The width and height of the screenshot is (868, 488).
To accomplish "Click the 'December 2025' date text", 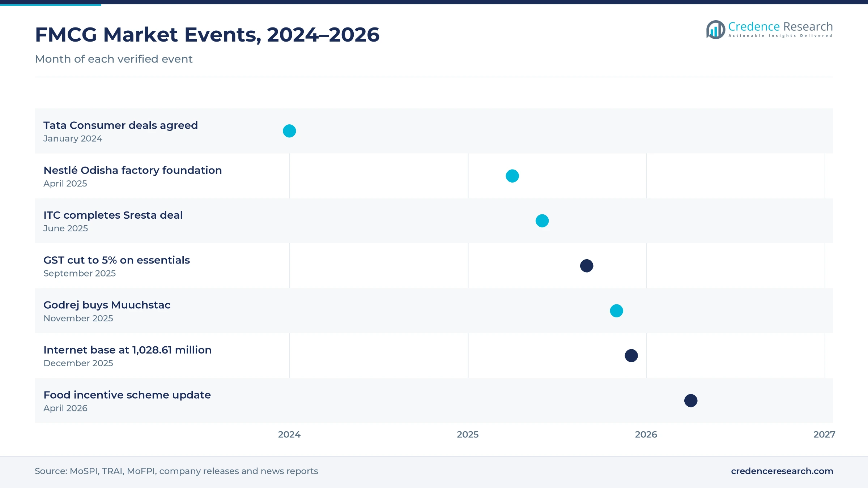I will pos(78,363).
